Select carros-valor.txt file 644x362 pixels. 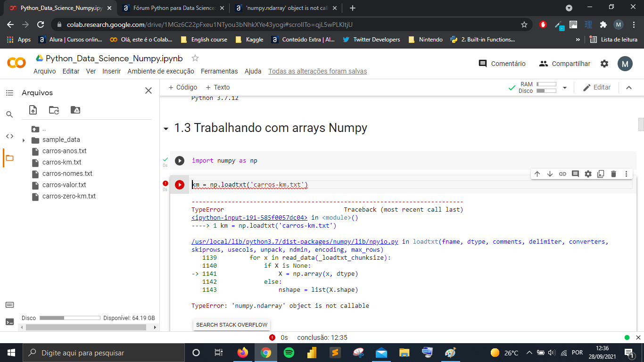(64, 185)
